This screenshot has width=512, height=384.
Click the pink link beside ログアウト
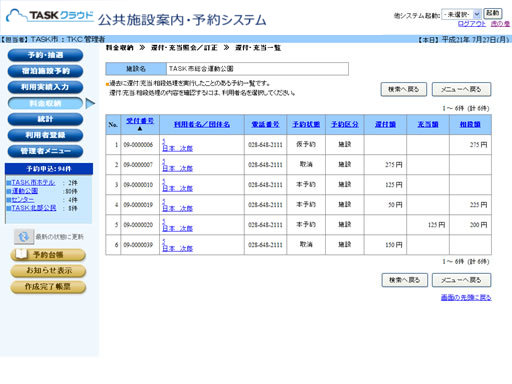tap(500, 24)
